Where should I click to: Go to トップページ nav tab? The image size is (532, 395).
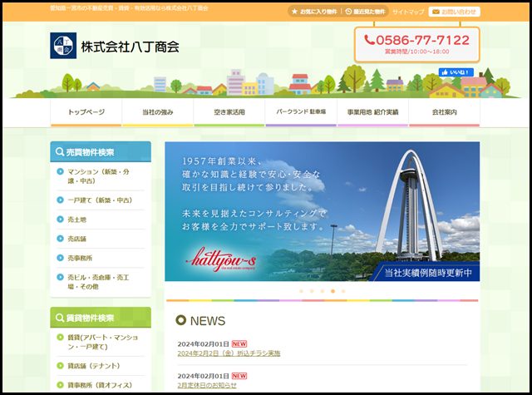point(86,112)
